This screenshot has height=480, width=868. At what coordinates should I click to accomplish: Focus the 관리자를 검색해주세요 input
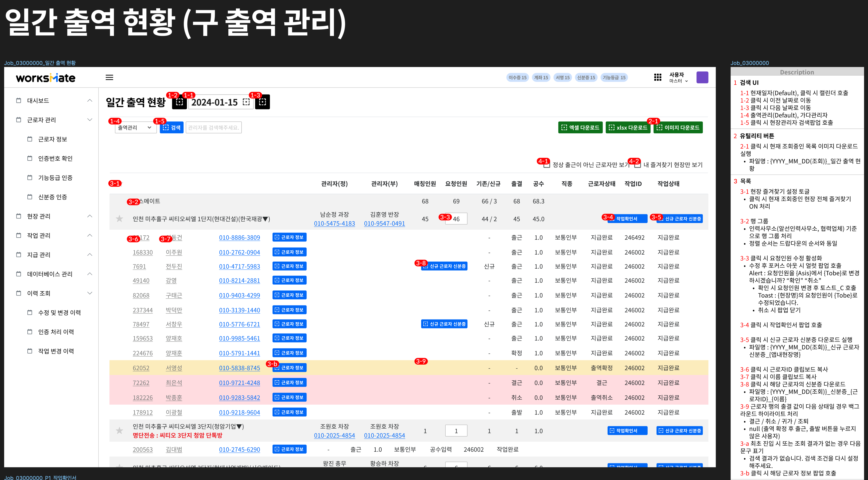tap(214, 128)
